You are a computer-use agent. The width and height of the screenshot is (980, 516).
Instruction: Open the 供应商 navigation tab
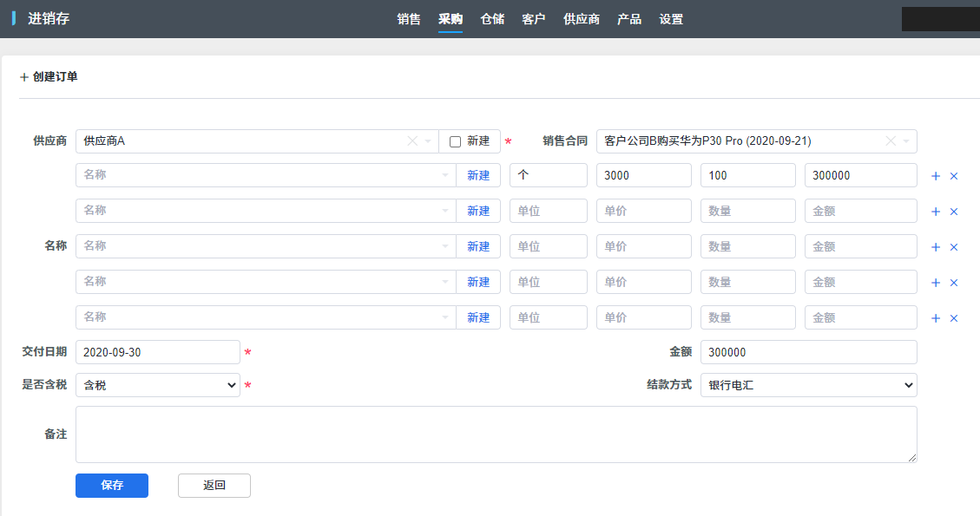pos(582,19)
